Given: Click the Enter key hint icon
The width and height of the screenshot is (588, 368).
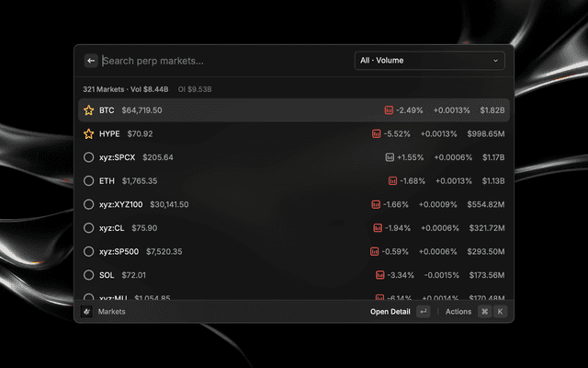Looking at the screenshot, I should (424, 312).
